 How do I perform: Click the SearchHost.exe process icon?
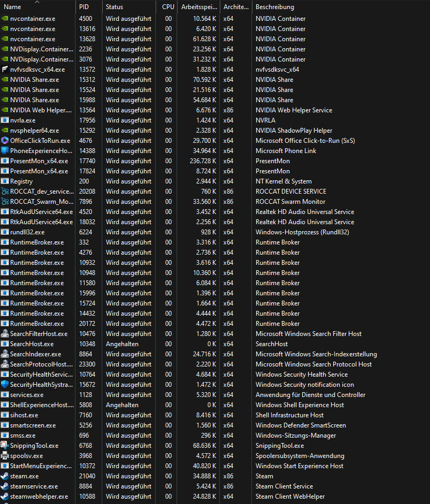click(x=4, y=344)
